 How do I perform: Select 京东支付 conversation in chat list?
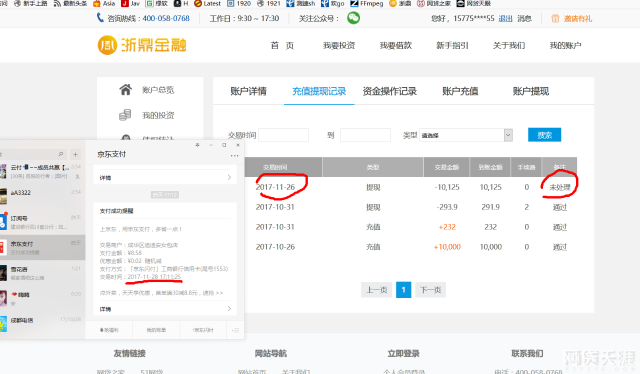(x=42, y=247)
